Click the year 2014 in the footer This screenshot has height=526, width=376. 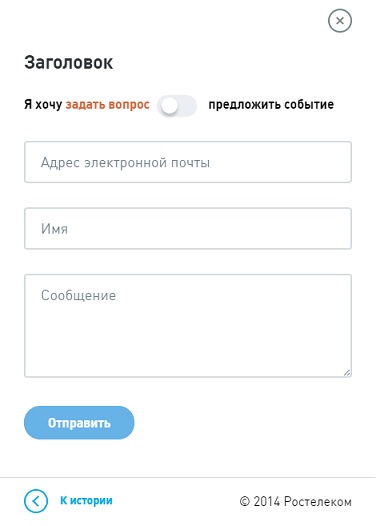[x=267, y=502]
